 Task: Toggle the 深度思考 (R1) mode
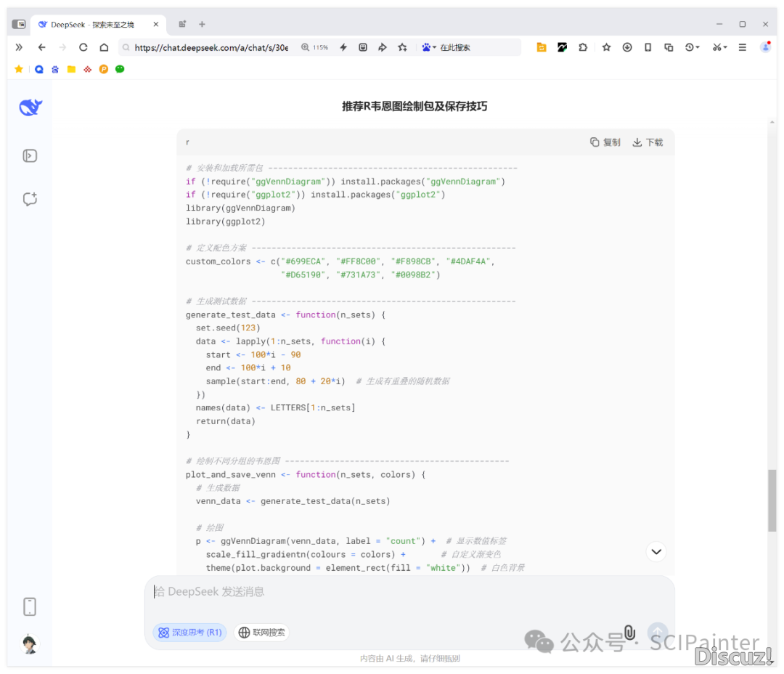(x=190, y=633)
